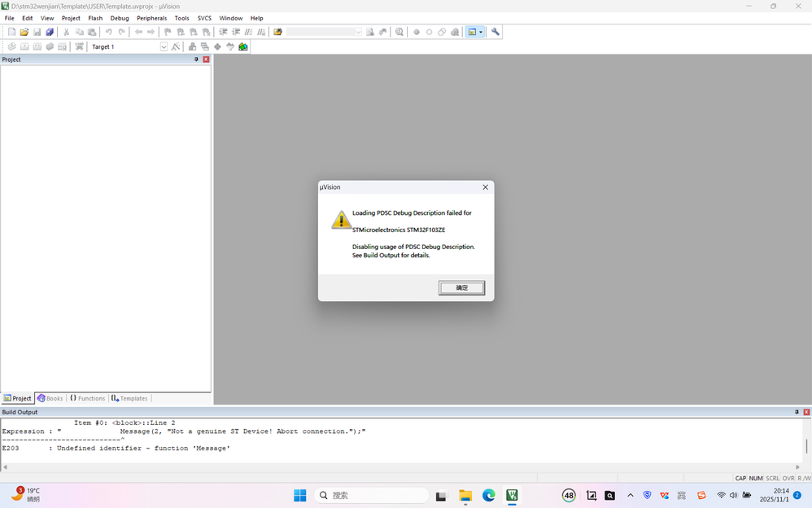812x508 pixels.
Task: Start debug session with magnifier d icon
Action: coord(399,32)
